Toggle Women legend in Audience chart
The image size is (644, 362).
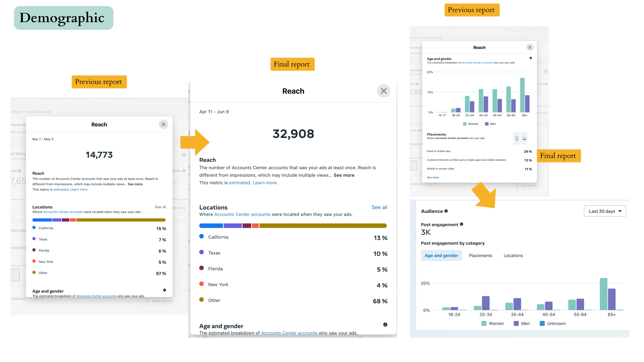pos(492,323)
